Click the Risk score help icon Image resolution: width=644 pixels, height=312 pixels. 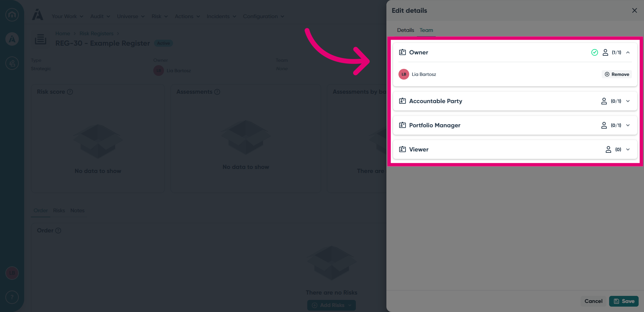click(x=70, y=92)
